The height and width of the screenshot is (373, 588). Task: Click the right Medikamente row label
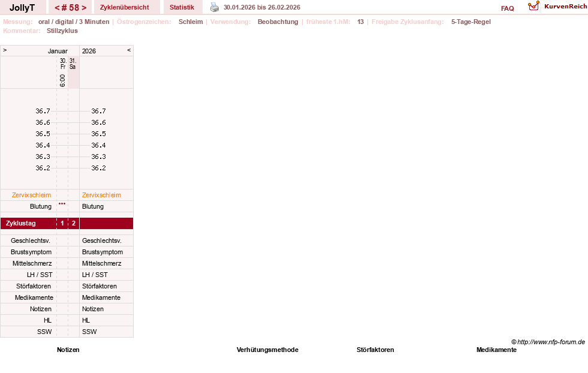[x=101, y=297]
